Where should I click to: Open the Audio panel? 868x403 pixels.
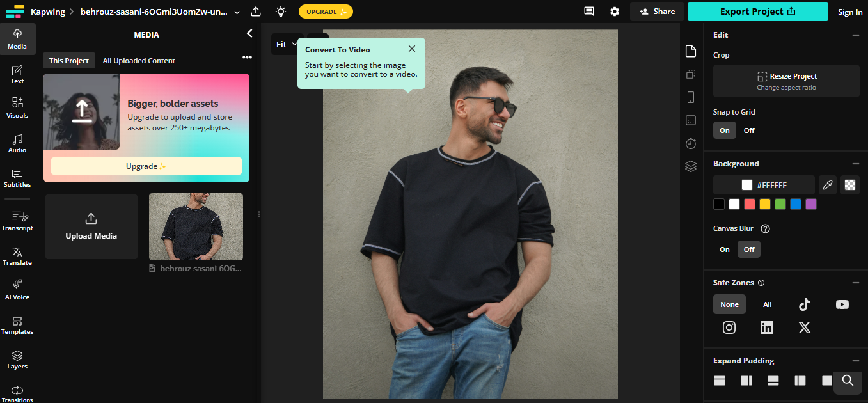(17, 143)
